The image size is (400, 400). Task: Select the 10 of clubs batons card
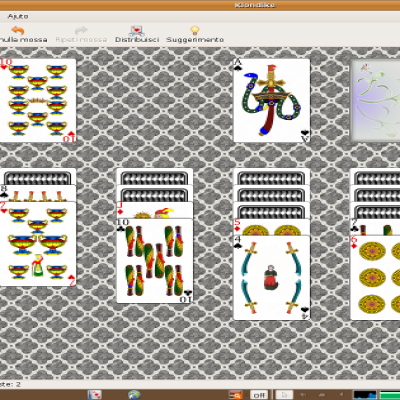click(x=155, y=261)
